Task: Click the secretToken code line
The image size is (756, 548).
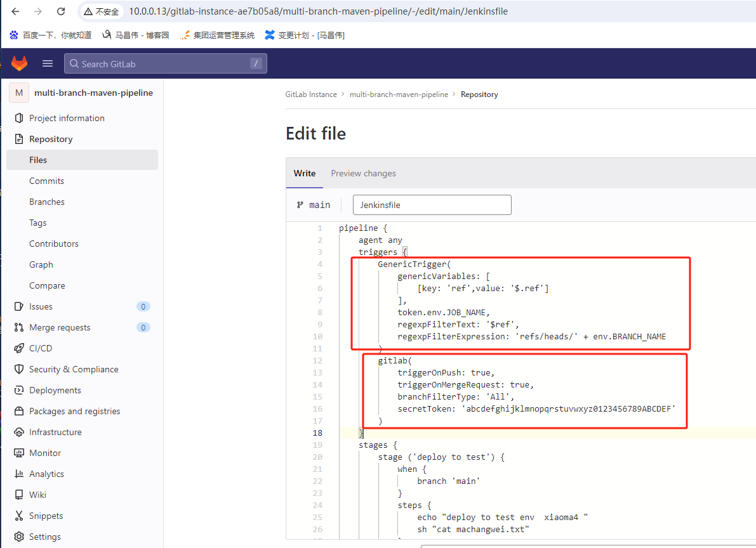Action: point(536,408)
